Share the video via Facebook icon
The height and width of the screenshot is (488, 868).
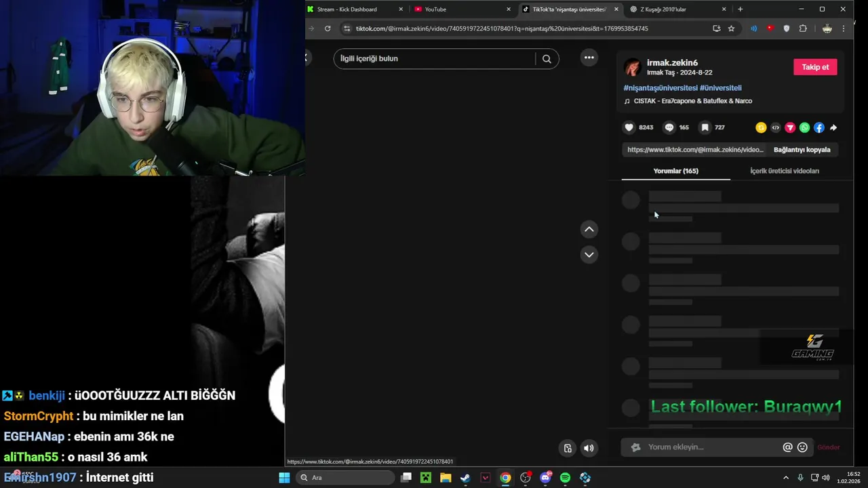[x=818, y=127]
